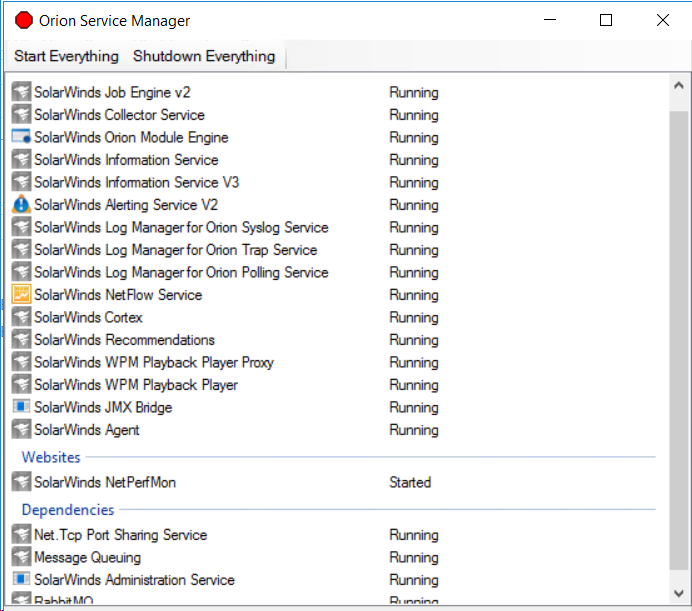Click the NetFlow Service orange icon
This screenshot has width=692, height=611.
pos(22,295)
